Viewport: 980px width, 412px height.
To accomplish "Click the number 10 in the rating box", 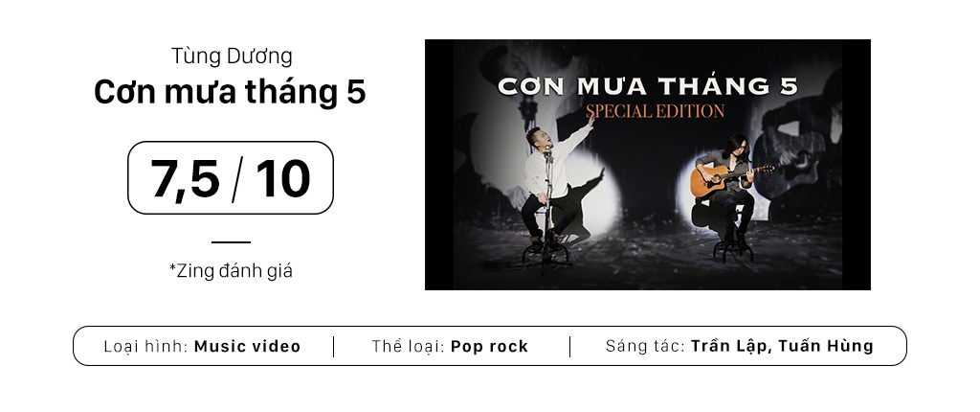I will (282, 178).
